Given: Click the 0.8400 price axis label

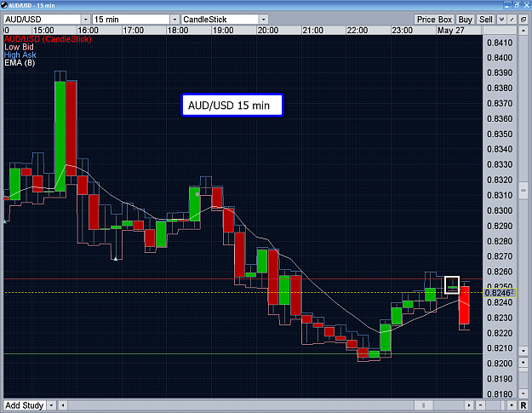Looking at the screenshot, I should tap(500, 58).
